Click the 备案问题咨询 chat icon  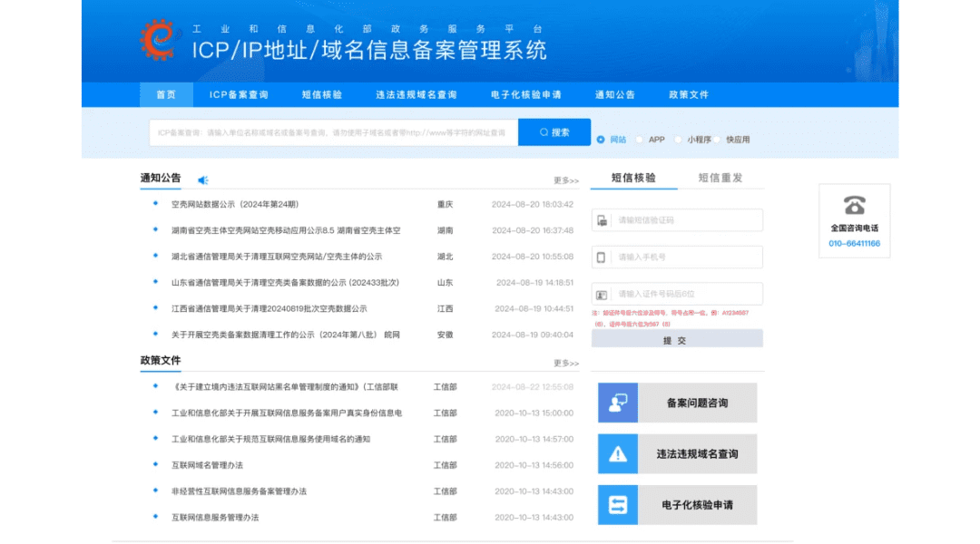tap(618, 403)
